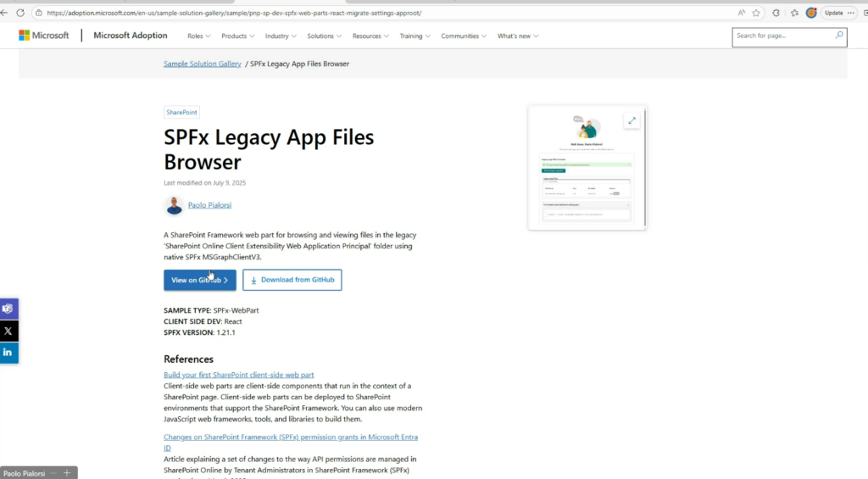Image resolution: width=868 pixels, height=479 pixels.
Task: Click the View on GitHub button
Action: click(x=200, y=280)
